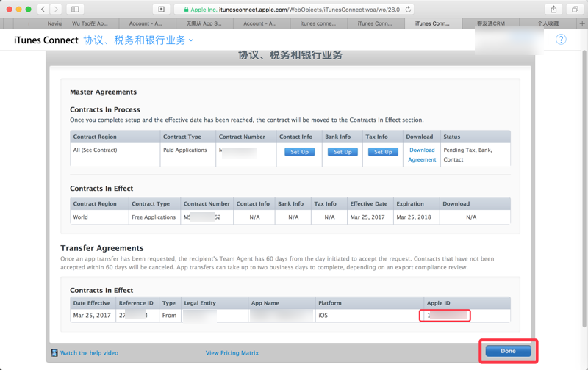This screenshot has height=370, width=588.
Task: Click the Reader view icon in toolbar
Action: click(x=161, y=10)
